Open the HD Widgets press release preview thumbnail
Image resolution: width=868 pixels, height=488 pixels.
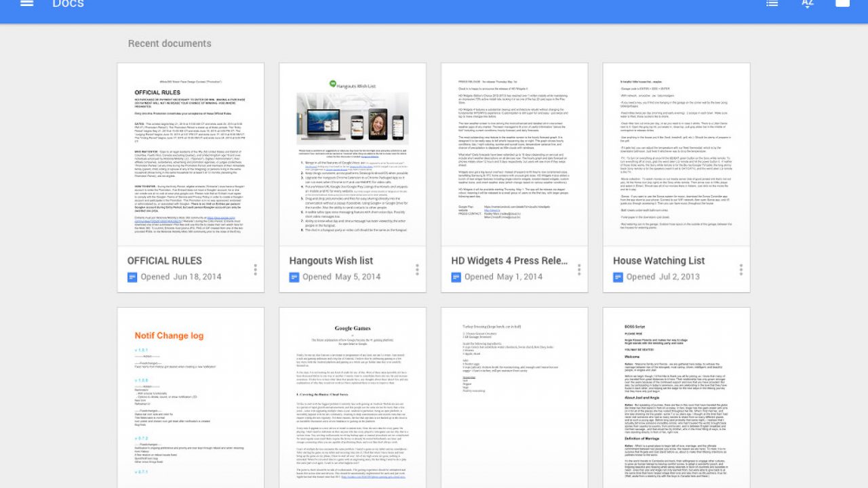515,155
